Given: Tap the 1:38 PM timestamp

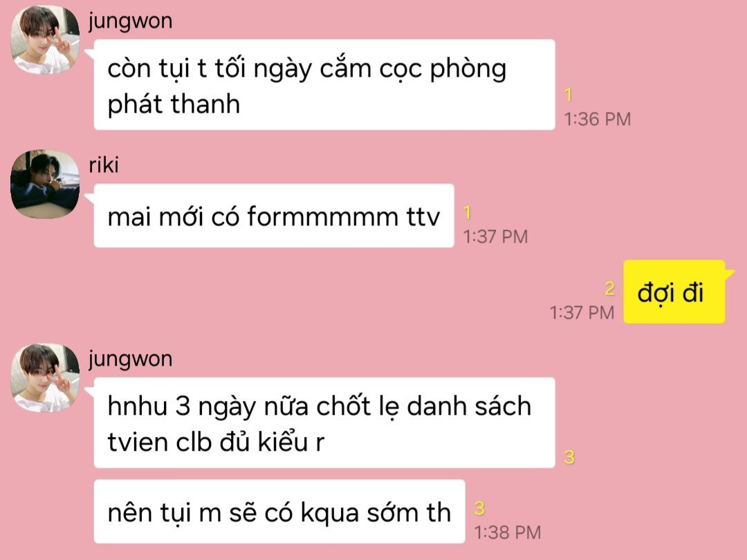Looking at the screenshot, I should tap(508, 532).
